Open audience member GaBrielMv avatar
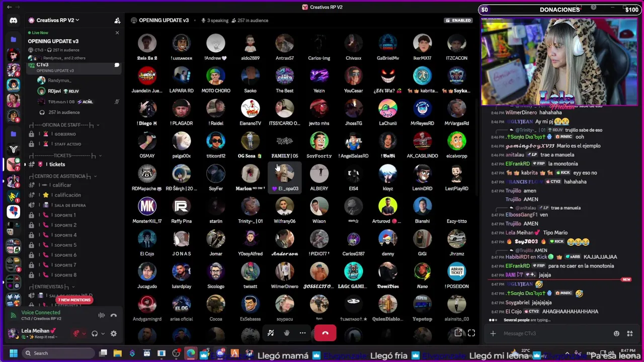The image size is (644, 362). [x=388, y=43]
